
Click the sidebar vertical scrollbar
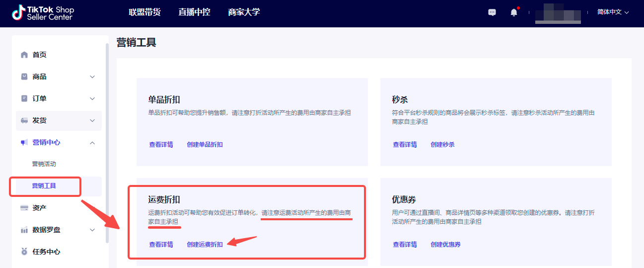click(x=107, y=143)
